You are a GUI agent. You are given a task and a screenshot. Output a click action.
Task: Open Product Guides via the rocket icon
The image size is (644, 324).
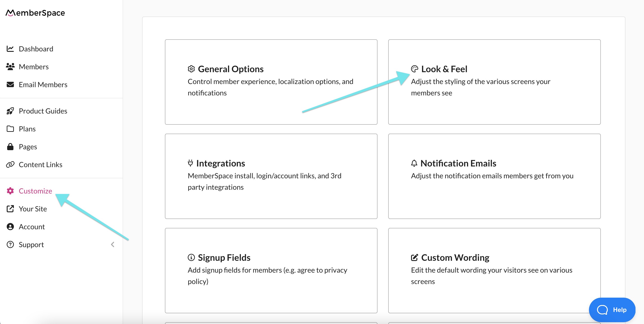pyautogui.click(x=10, y=111)
